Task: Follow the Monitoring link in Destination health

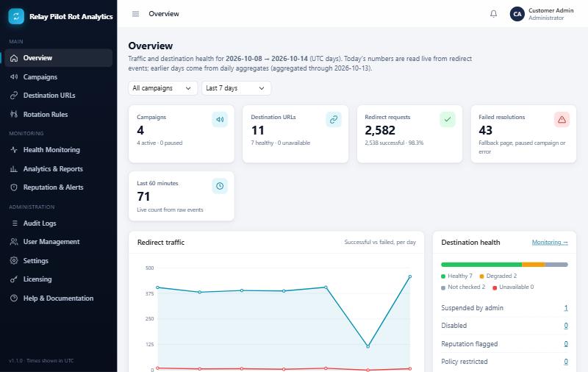Action: point(550,243)
